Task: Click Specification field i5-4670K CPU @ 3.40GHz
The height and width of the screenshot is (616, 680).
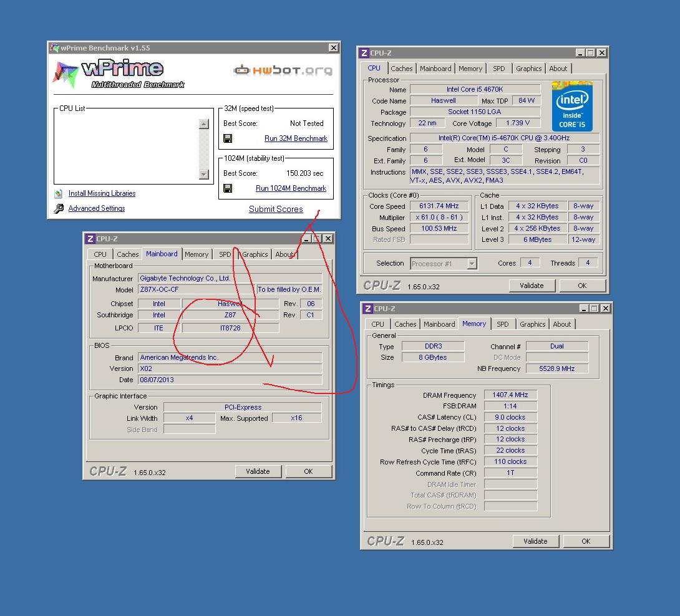Action: (x=504, y=138)
